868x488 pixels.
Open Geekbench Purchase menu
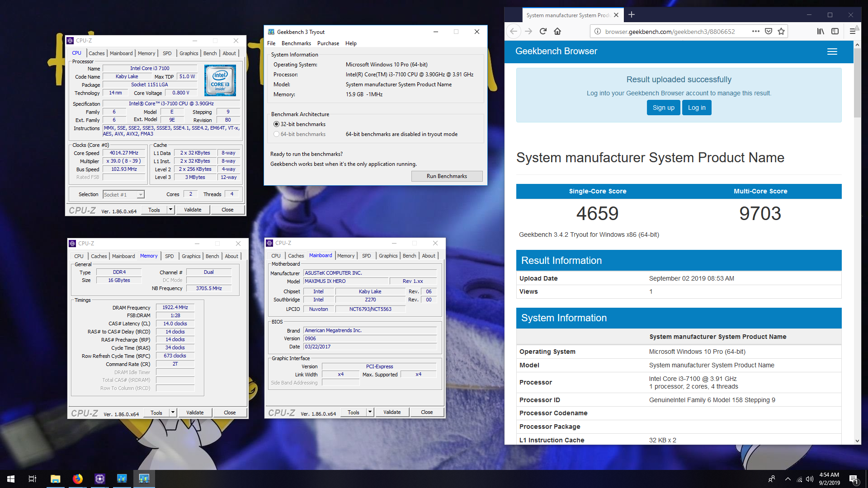tap(328, 43)
